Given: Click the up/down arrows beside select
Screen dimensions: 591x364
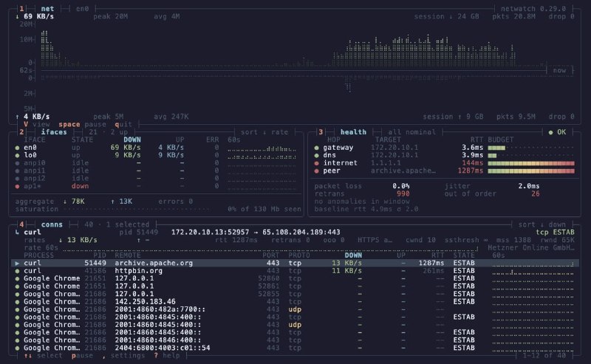Looking at the screenshot, I should [x=28, y=356].
